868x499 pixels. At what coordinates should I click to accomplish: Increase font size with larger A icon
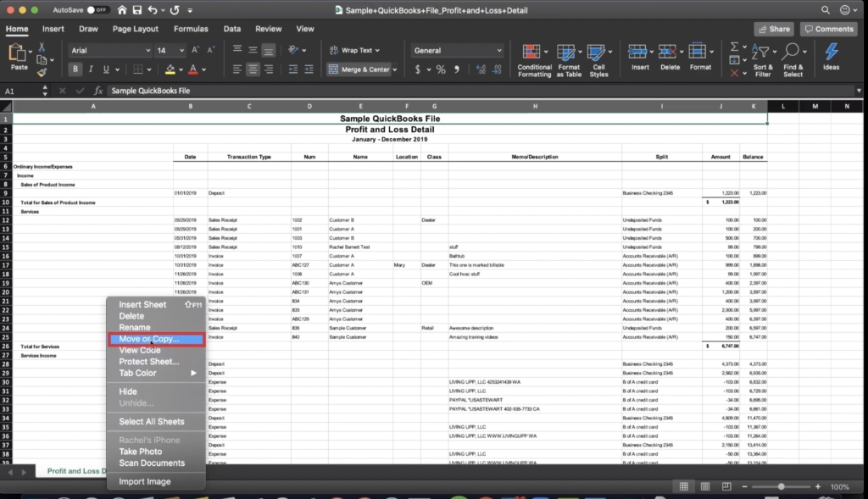tap(195, 50)
